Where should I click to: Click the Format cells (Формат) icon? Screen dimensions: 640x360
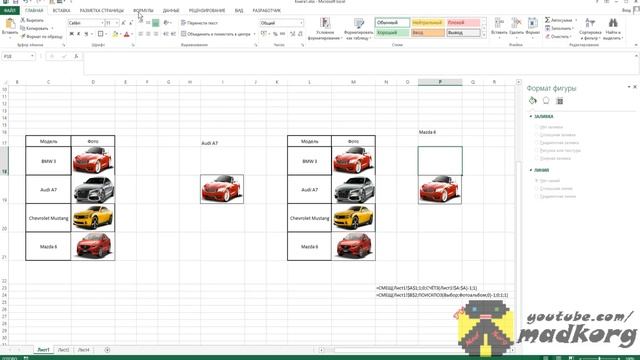(533, 23)
